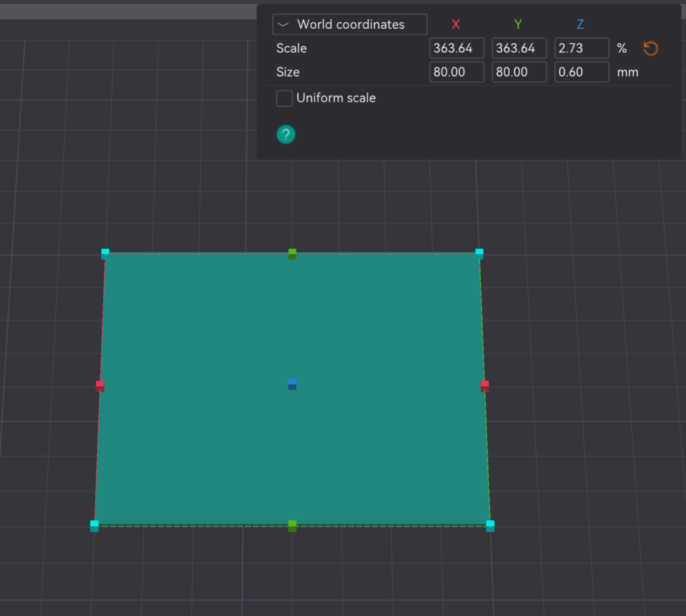Click the green handle on the top edge
Screen dimensions: 686x616
[x=292, y=254]
